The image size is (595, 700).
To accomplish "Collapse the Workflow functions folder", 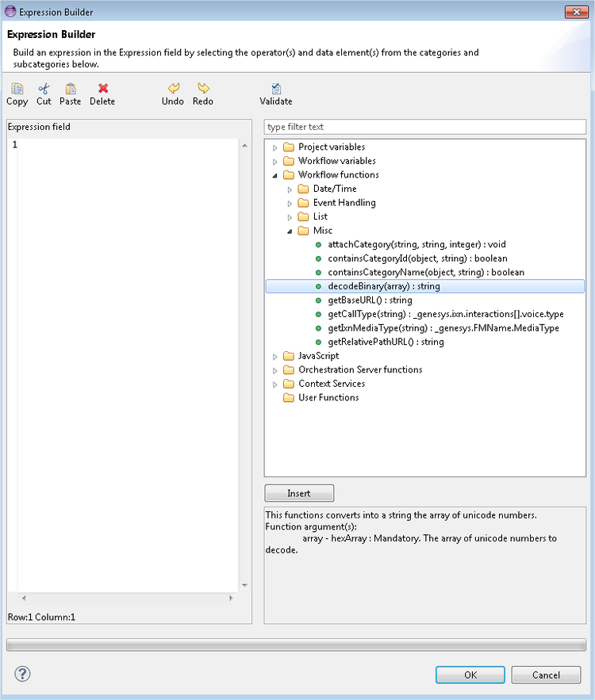I will [275, 175].
